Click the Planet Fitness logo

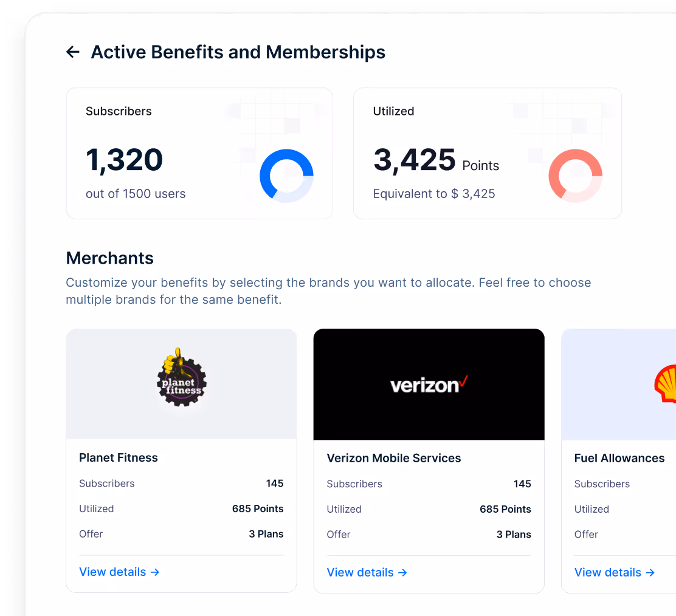(x=182, y=377)
